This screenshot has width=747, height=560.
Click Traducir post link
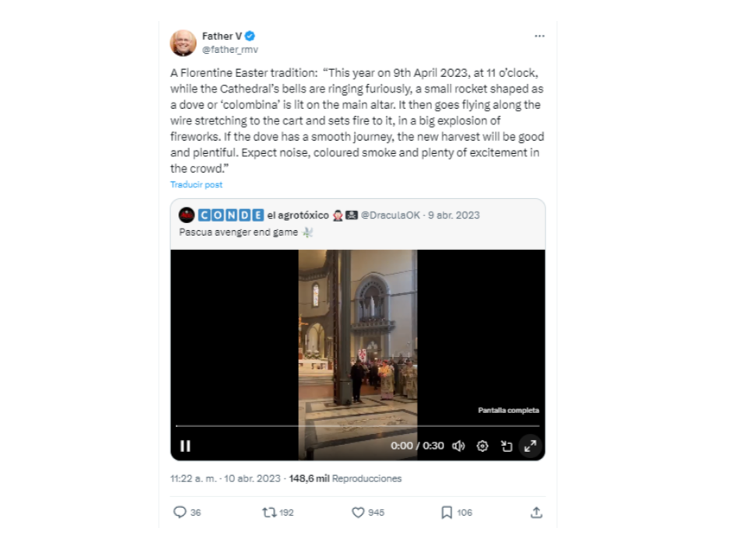coord(196,185)
